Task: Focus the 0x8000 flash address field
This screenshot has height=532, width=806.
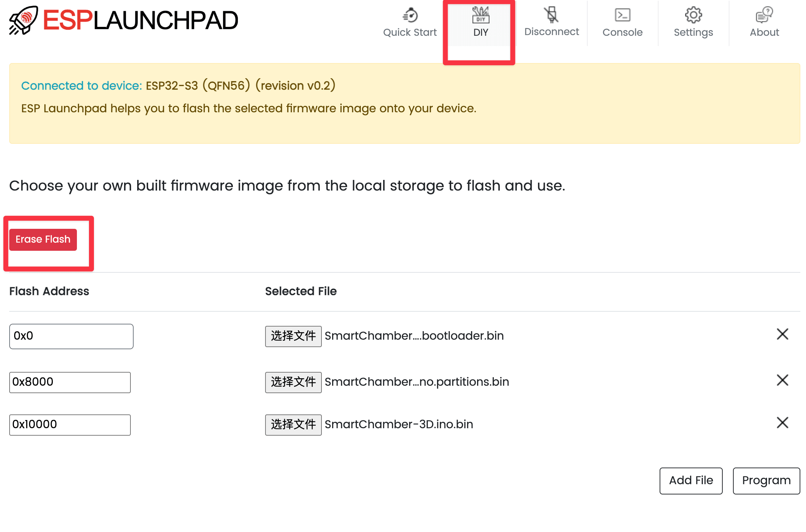Action: 70,382
